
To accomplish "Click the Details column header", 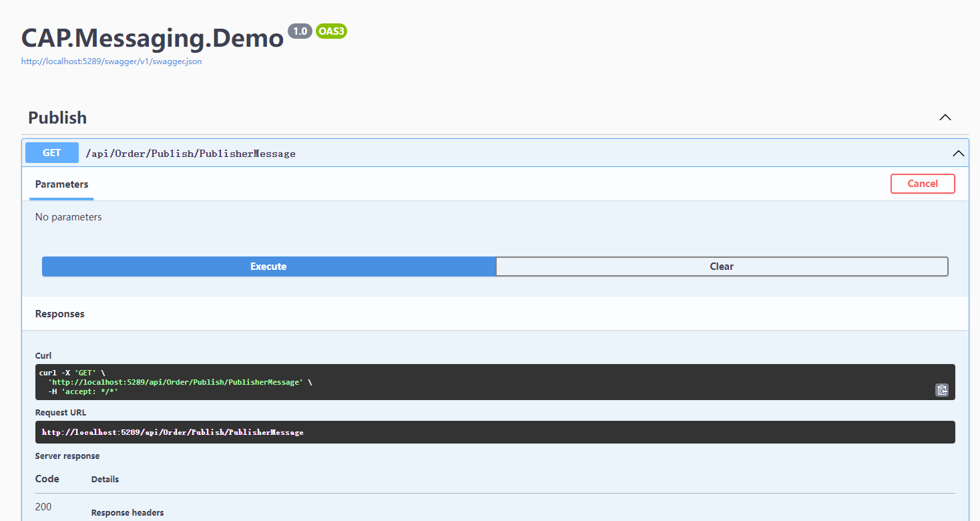I will pyautogui.click(x=105, y=480).
